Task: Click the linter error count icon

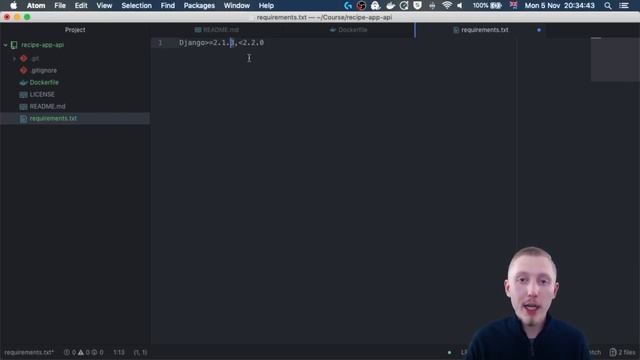Action: point(67,352)
